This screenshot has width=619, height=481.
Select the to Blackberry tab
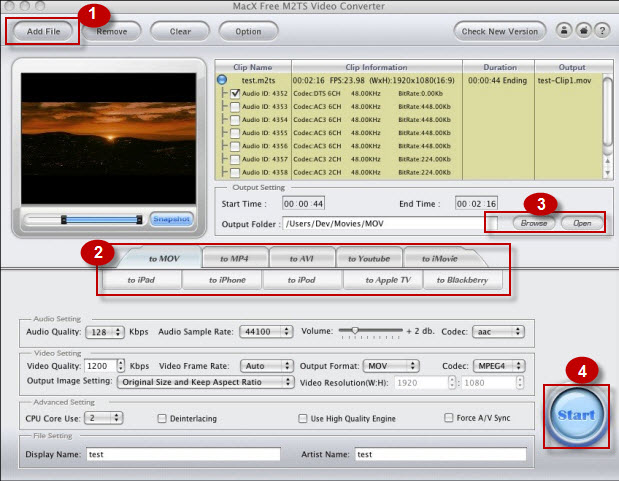[462, 280]
